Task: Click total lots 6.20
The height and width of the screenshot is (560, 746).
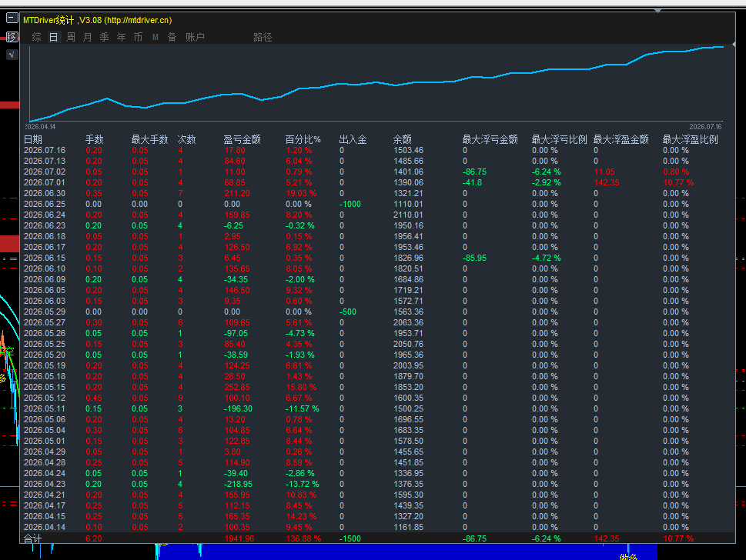Action: 94,538
